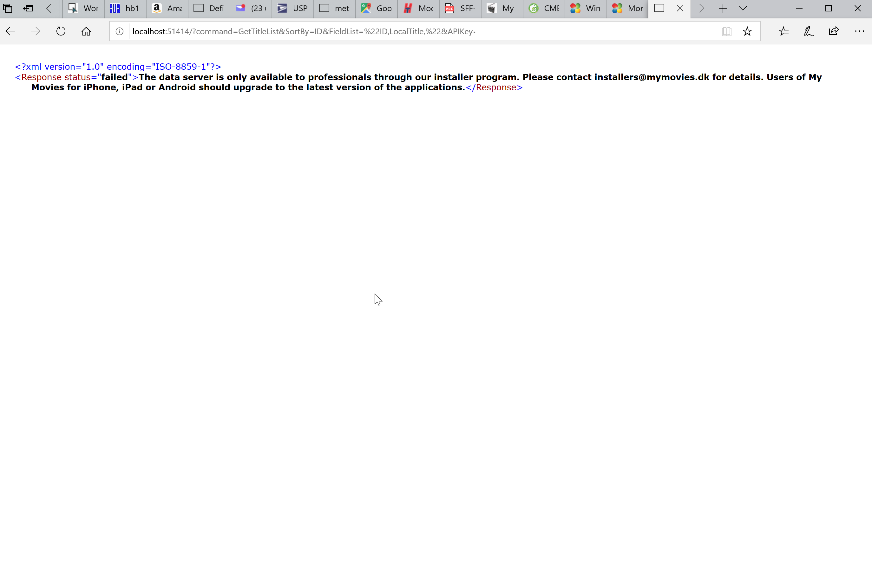The image size is (872, 588).
Task: Click the home button icon
Action: [86, 31]
